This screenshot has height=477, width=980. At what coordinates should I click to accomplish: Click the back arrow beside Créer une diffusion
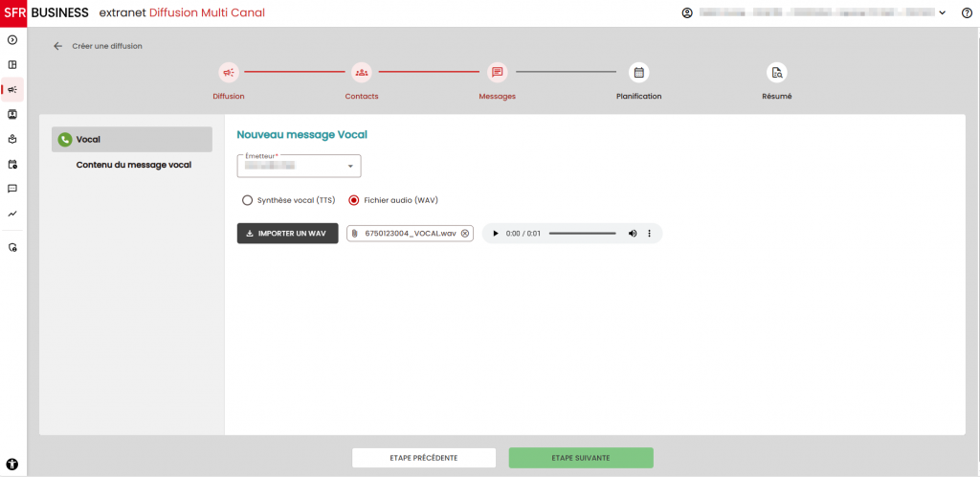point(58,46)
